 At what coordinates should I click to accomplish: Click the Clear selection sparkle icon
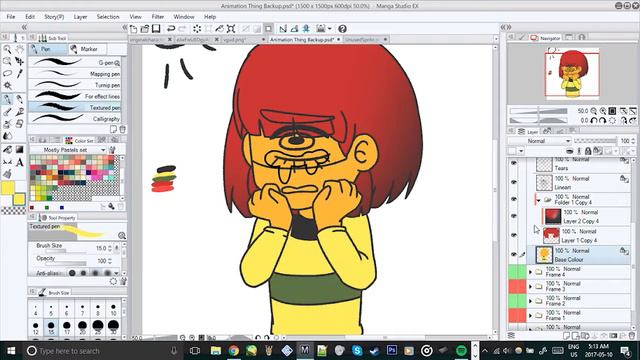(x=197, y=29)
